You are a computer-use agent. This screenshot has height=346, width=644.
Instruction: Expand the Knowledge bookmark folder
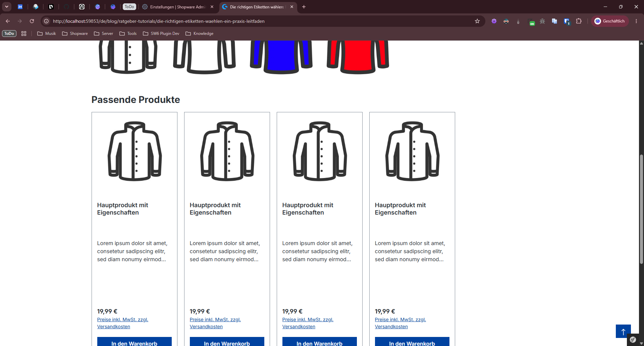click(200, 34)
